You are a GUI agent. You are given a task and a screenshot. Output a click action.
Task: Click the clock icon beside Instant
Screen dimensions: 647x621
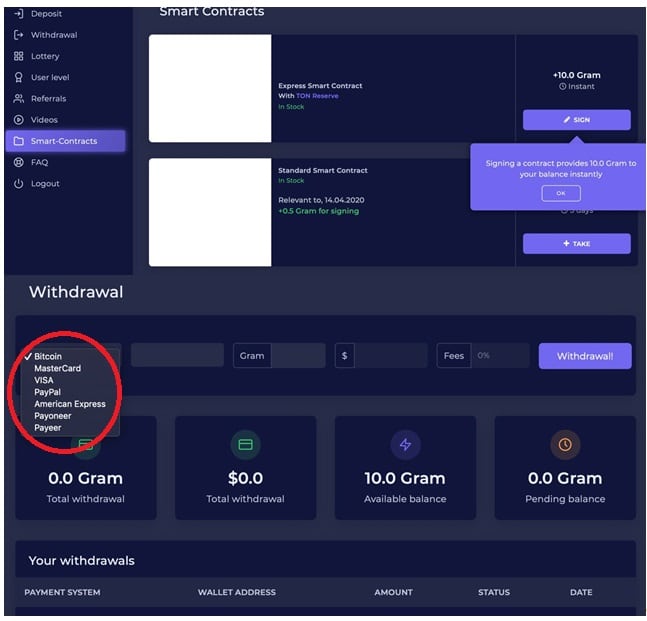[x=562, y=87]
